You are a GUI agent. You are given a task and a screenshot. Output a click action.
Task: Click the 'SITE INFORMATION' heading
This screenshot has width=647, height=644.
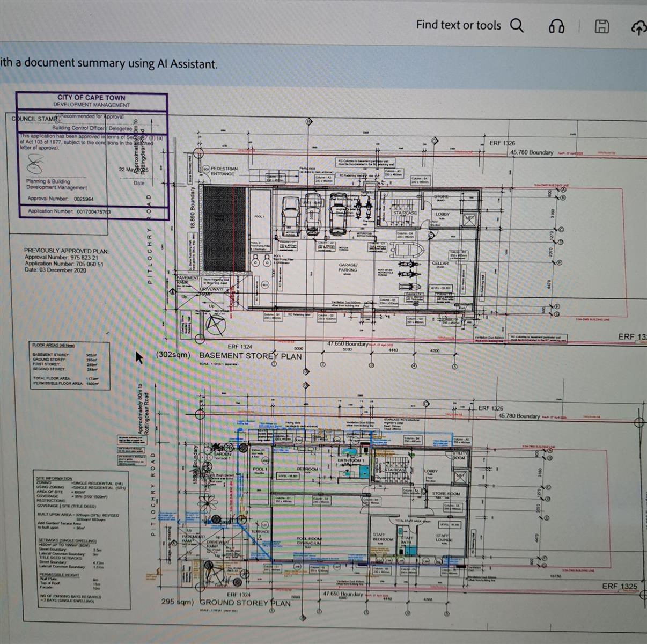(54, 478)
